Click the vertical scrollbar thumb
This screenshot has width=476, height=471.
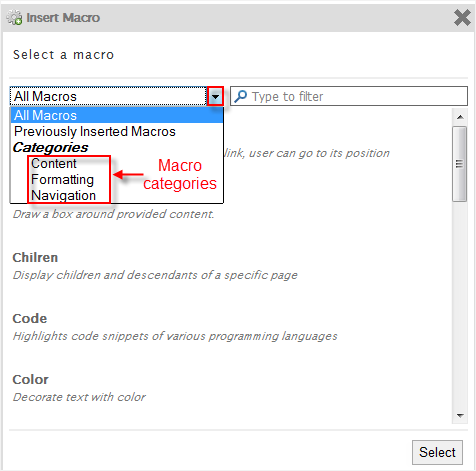click(460, 164)
